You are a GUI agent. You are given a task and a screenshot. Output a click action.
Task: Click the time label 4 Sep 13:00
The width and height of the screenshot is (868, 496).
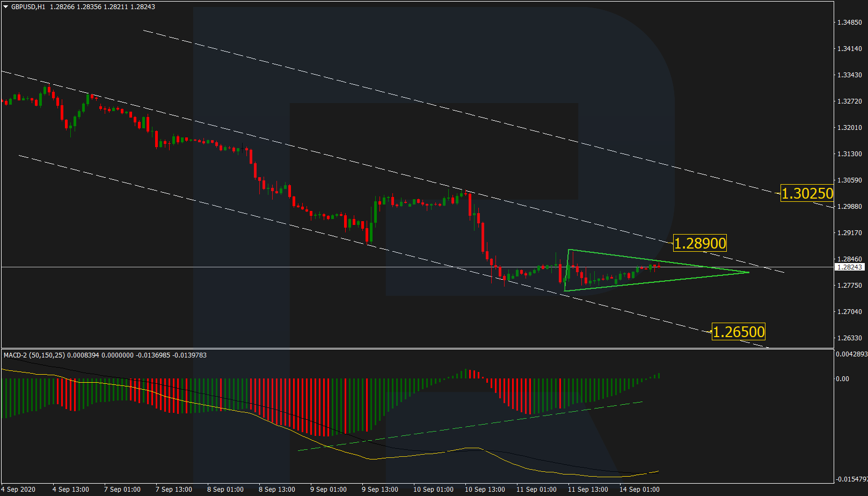pyautogui.click(x=71, y=490)
